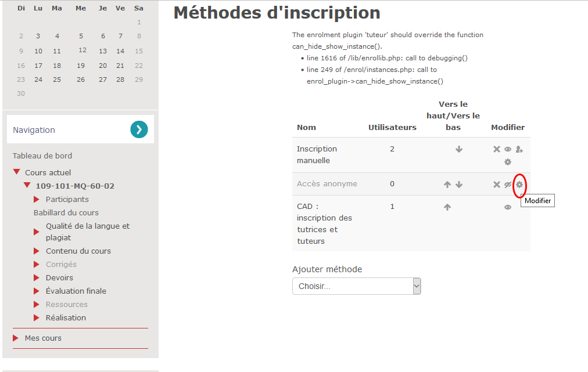Viewport: 588px width, 372px height.
Task: Collapse the Cours actuel tree node
Action: [x=17, y=172]
